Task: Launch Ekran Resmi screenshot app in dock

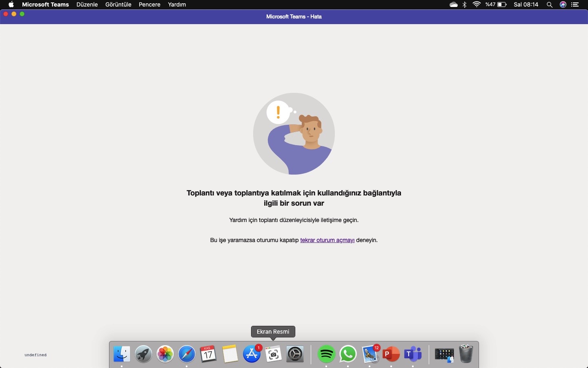Action: tap(274, 354)
